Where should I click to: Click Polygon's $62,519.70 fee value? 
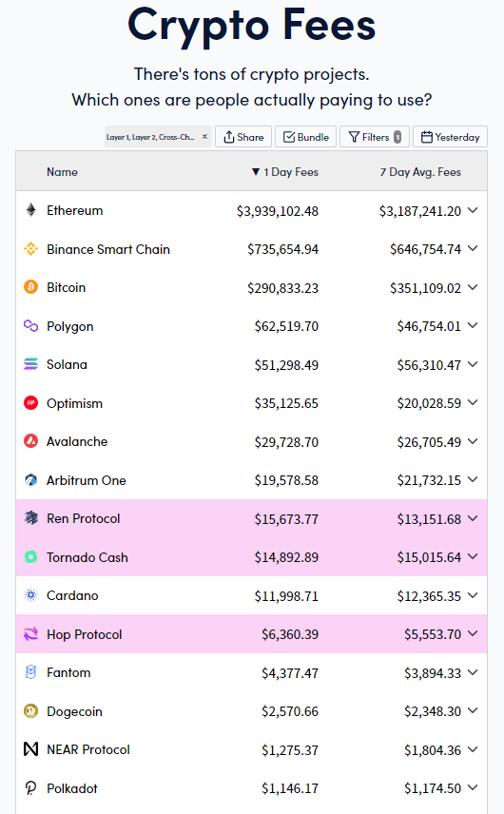point(286,326)
